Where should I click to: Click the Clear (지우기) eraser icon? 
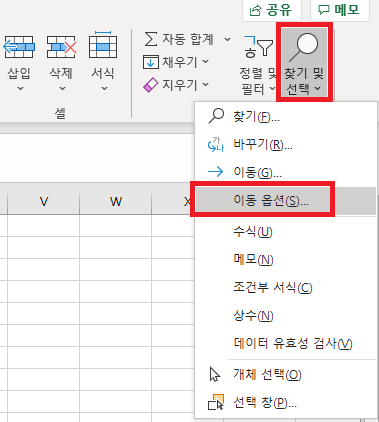(150, 85)
